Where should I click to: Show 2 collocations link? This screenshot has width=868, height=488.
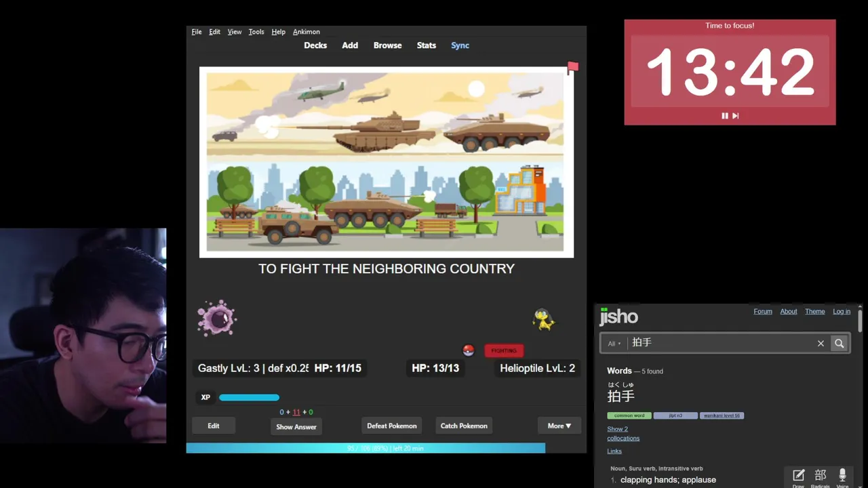[x=623, y=434]
